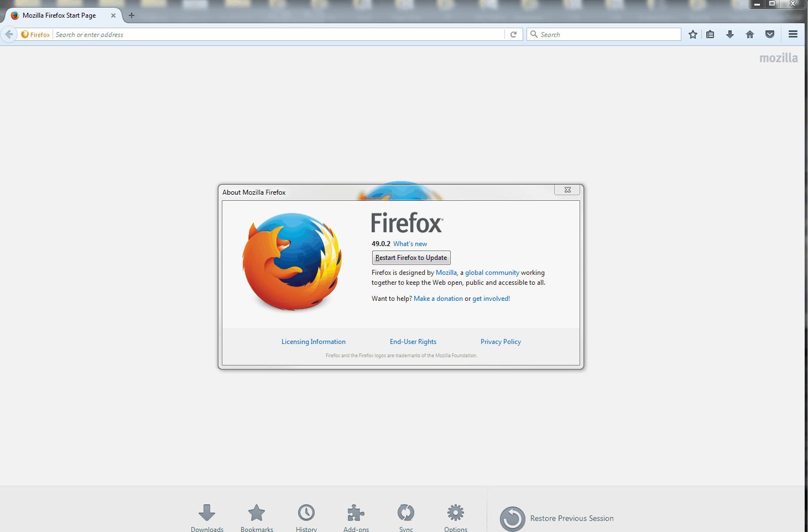Viewport: 808px width, 532px height.
Task: Go back with the back arrow button
Action: click(8, 34)
